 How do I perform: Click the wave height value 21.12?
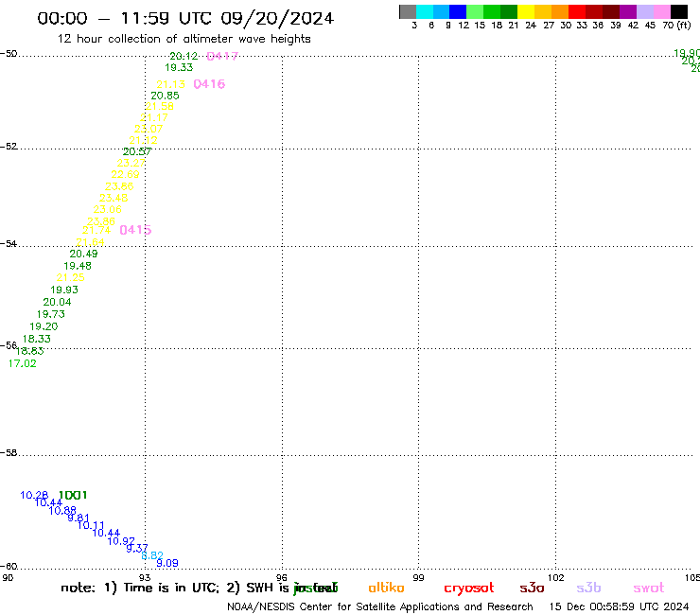(143, 140)
